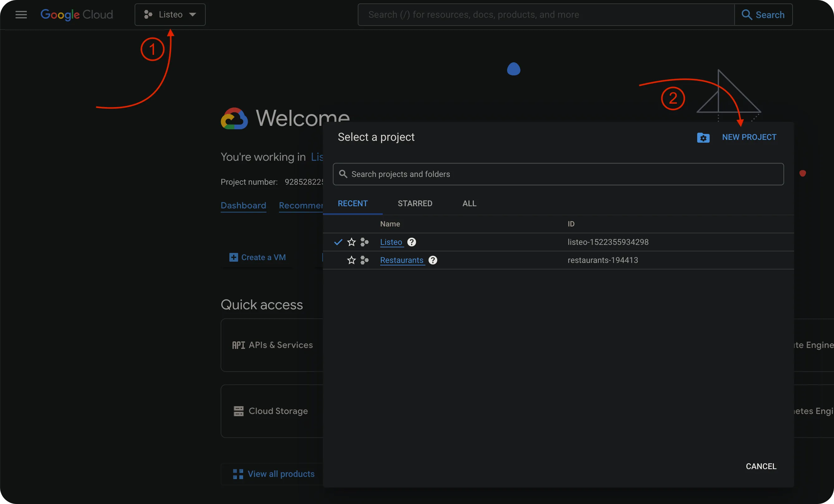This screenshot has width=834, height=504.
Task: Switch to the STARRED tab
Action: pyautogui.click(x=415, y=203)
